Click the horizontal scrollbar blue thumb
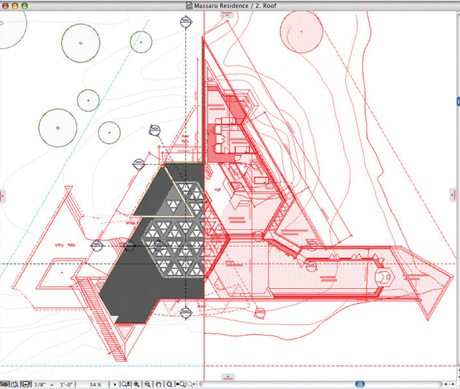The width and height of the screenshot is (460, 389). click(360, 384)
